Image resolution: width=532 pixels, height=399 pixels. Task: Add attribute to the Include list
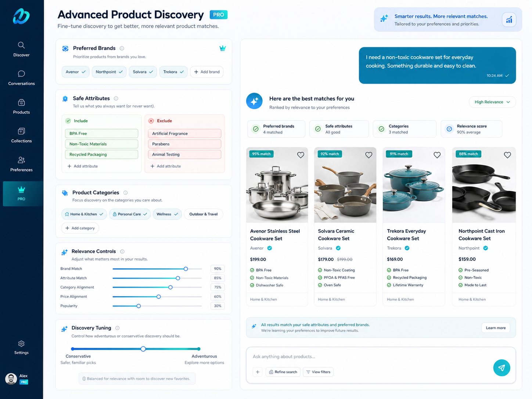(83, 166)
